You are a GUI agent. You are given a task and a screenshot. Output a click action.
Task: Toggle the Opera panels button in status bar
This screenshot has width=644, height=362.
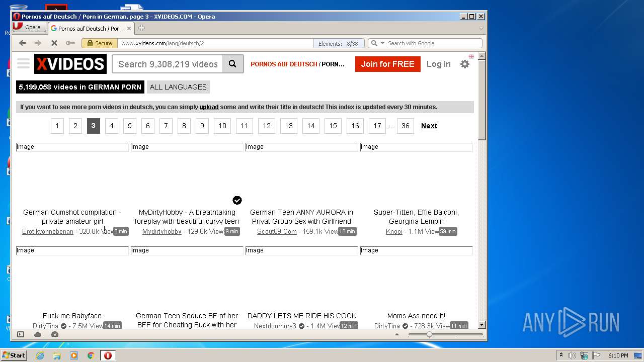click(x=21, y=334)
